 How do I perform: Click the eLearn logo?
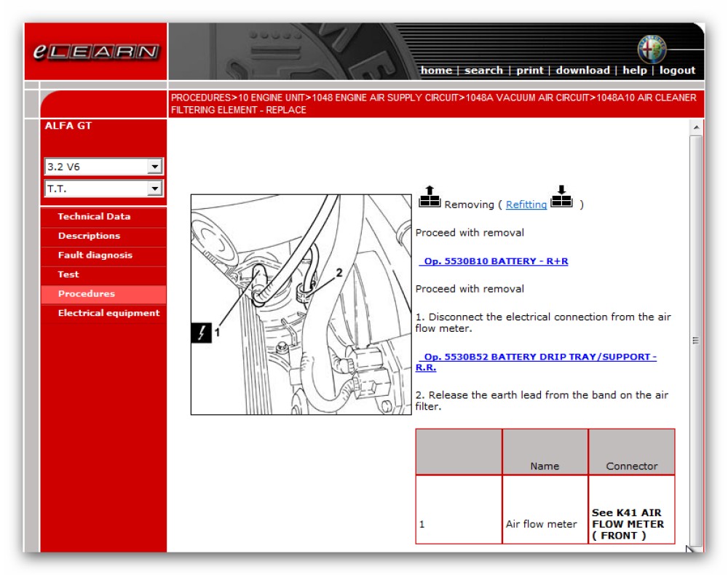tap(96, 52)
